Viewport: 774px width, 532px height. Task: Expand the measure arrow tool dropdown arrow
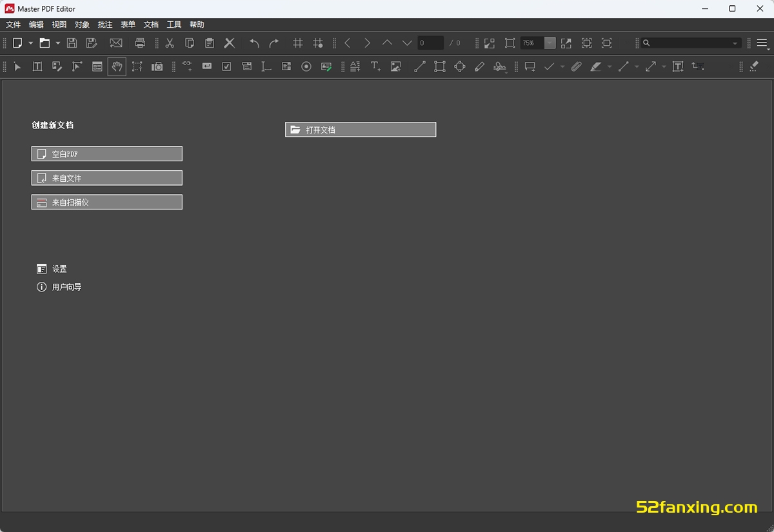click(664, 66)
